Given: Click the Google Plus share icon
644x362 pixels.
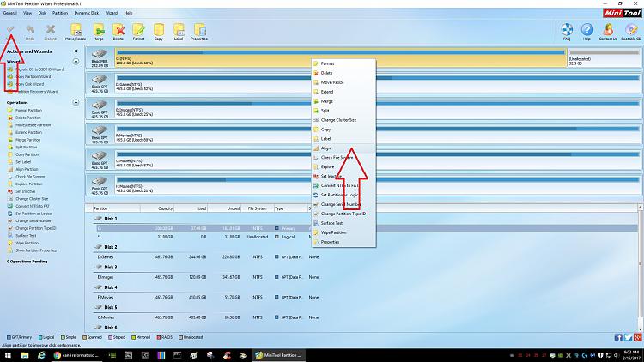Looking at the screenshot, I should [x=637, y=337].
